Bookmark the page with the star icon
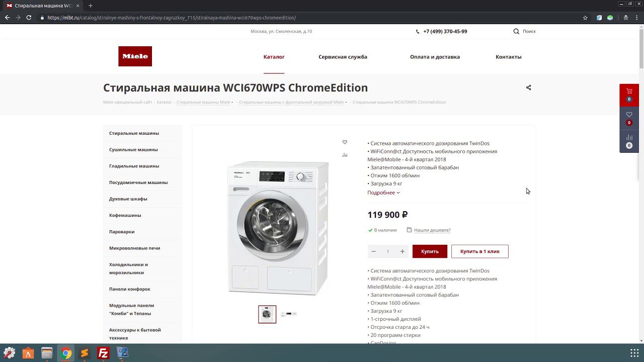The height and width of the screenshot is (362, 644). (585, 18)
